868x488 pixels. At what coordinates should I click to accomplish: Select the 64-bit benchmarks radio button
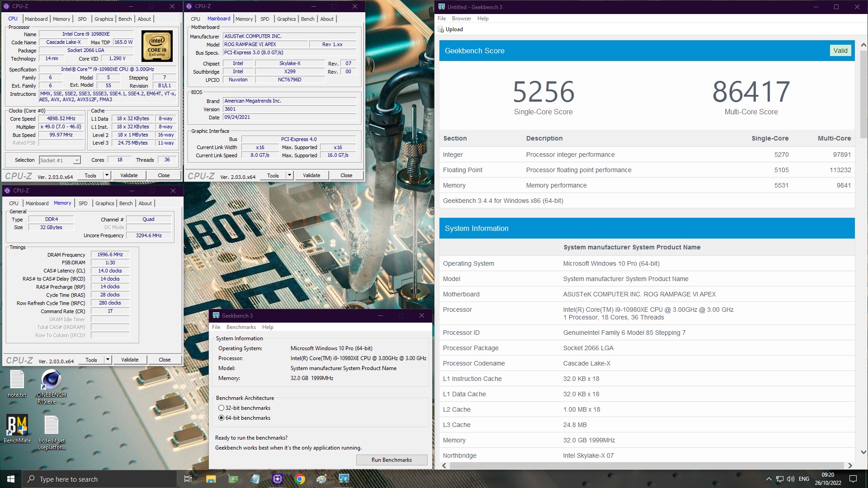(221, 418)
